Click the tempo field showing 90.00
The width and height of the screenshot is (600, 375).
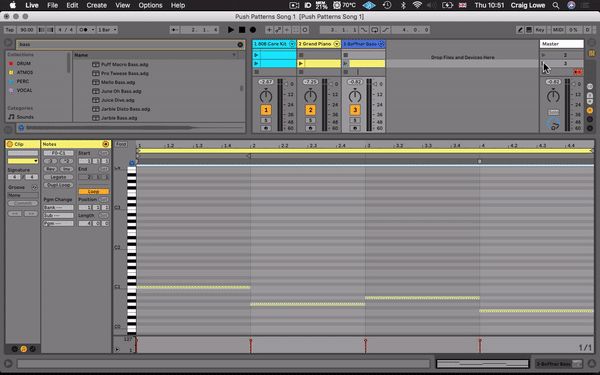point(26,29)
